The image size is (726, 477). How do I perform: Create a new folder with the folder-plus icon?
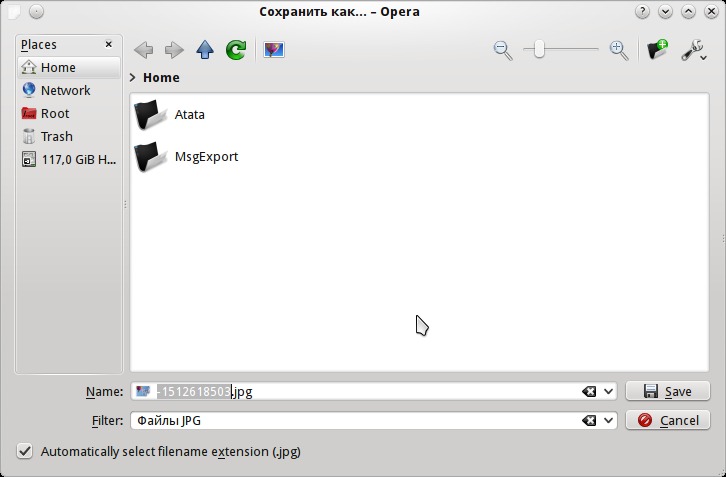[x=657, y=50]
